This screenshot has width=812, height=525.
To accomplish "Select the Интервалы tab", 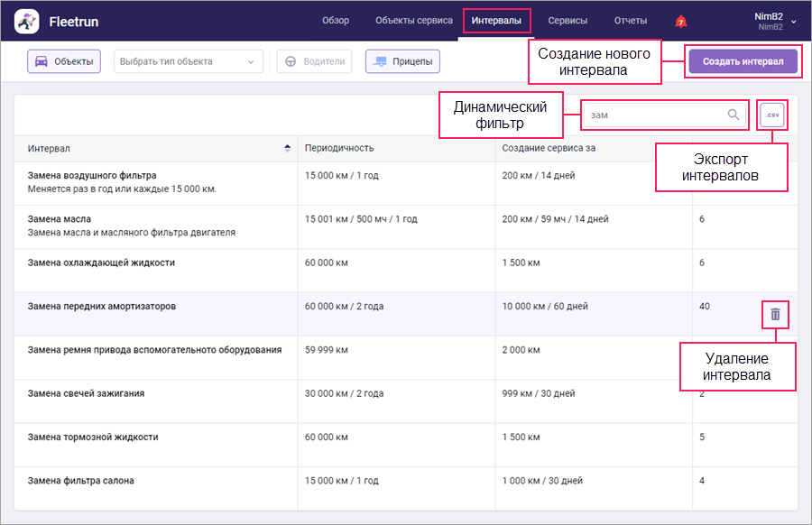I will coord(496,21).
